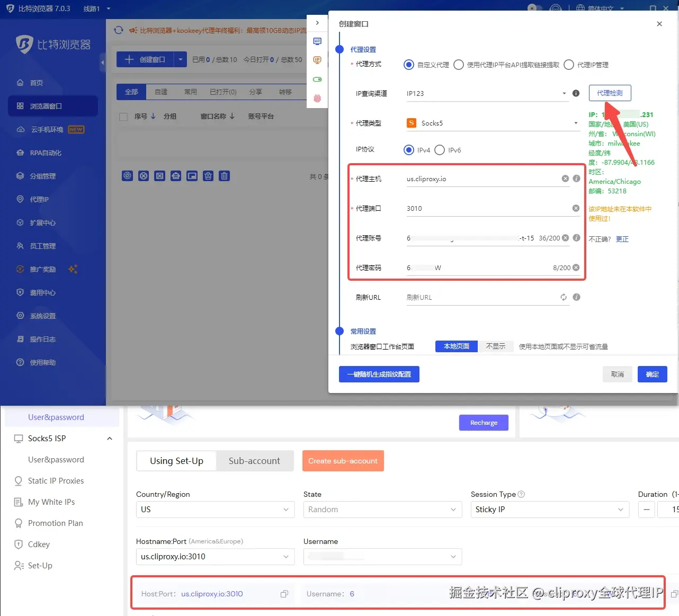The width and height of the screenshot is (679, 616).
Task: Switch to the Sub-account tab
Action: 254,461
